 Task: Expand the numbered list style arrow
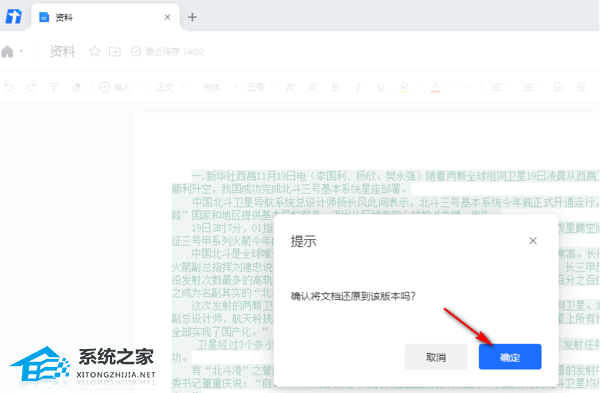540,87
